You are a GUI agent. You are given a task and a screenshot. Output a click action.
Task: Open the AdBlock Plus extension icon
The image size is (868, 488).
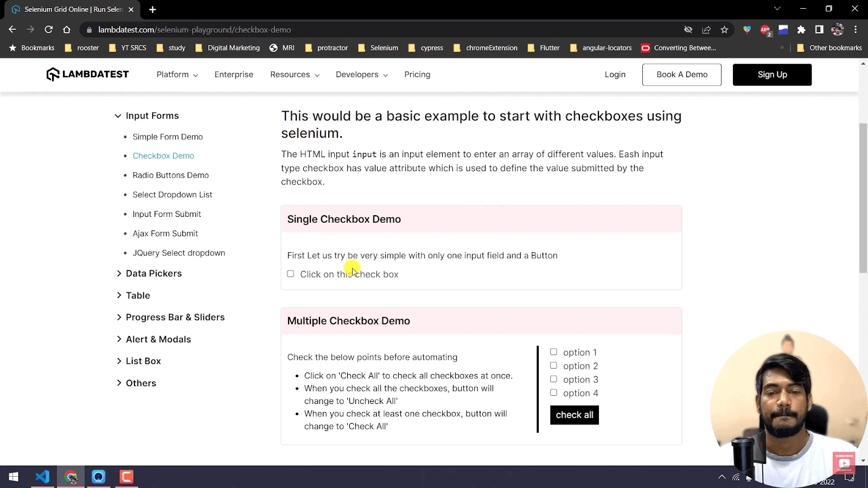[765, 30]
